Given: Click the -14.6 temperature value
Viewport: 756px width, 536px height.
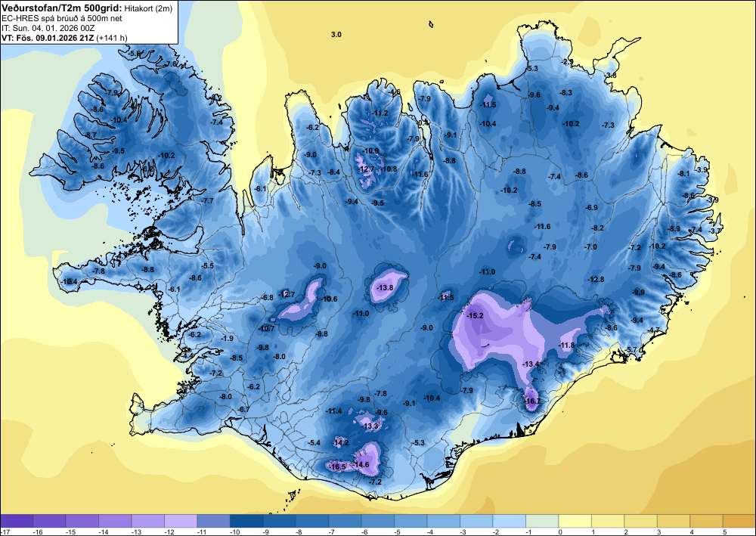Looking at the screenshot, I should tap(361, 465).
